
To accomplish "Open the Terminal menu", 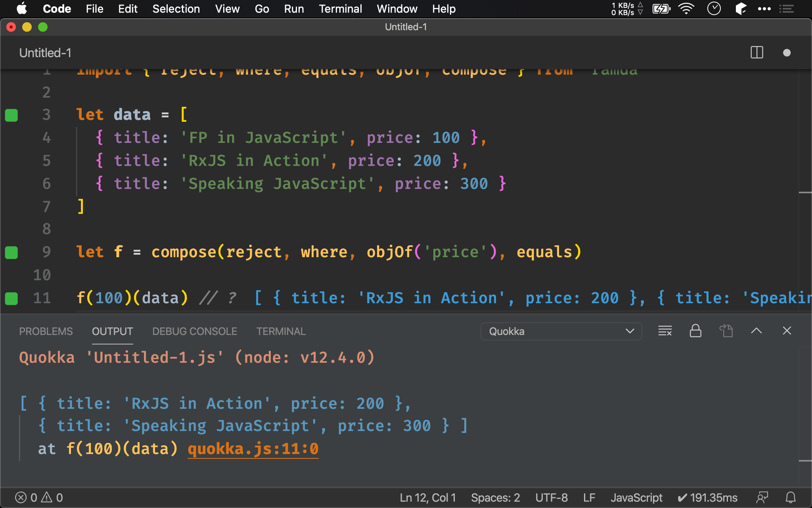I will pyautogui.click(x=340, y=9).
